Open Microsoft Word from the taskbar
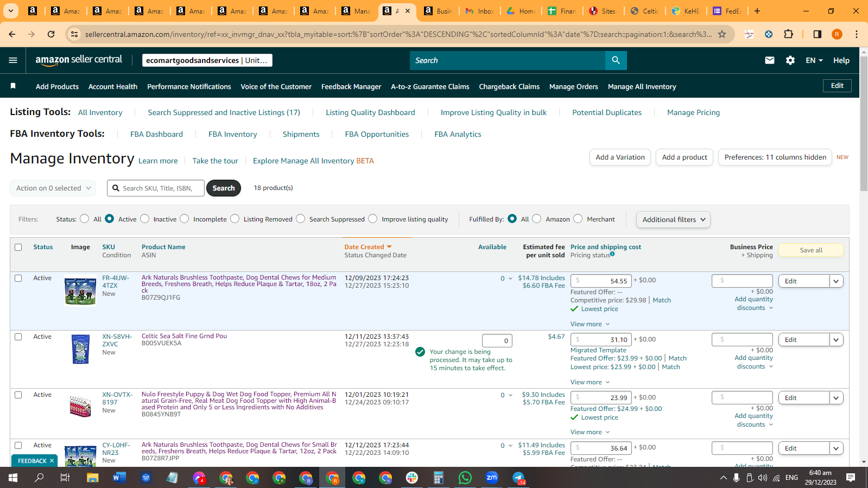This screenshot has height=488, width=868. tap(119, 478)
